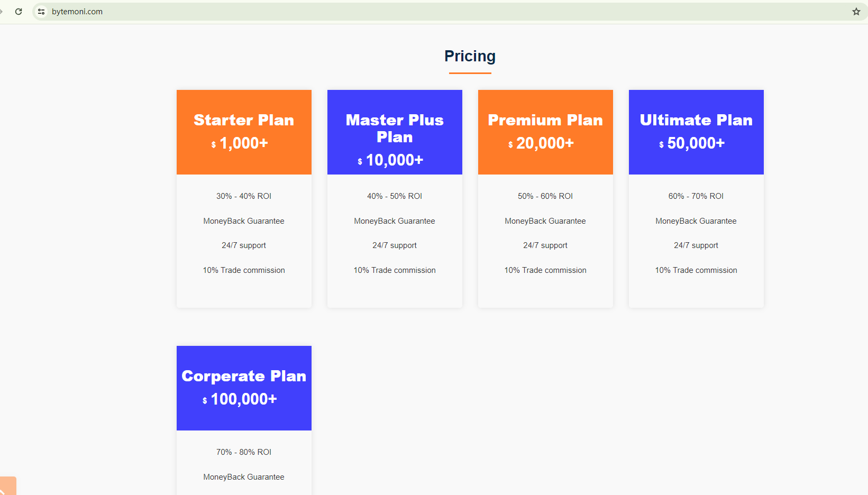Click the 60% - 70% ROI text
This screenshot has width=868, height=495.
pyautogui.click(x=696, y=196)
